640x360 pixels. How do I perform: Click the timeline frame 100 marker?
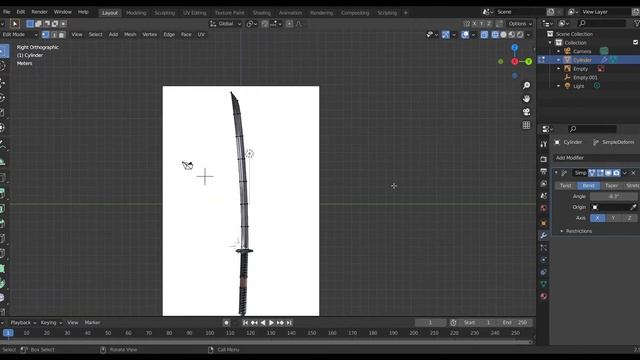[209, 333]
